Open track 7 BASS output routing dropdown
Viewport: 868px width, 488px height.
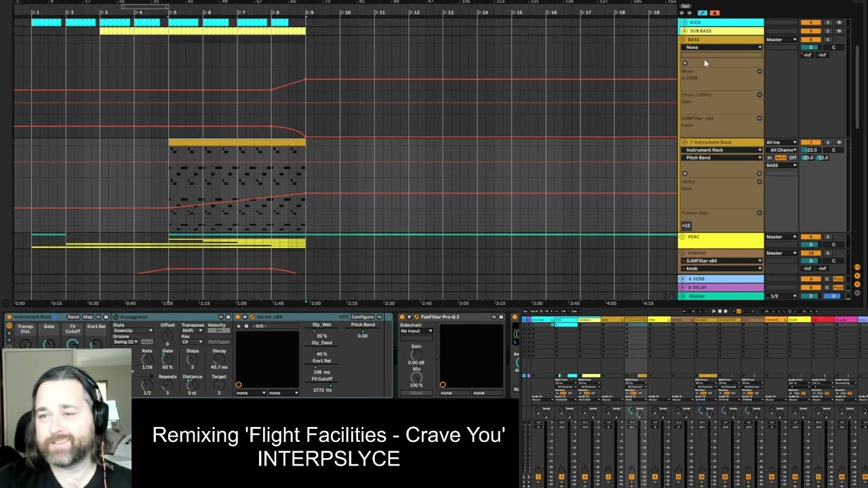(781, 165)
